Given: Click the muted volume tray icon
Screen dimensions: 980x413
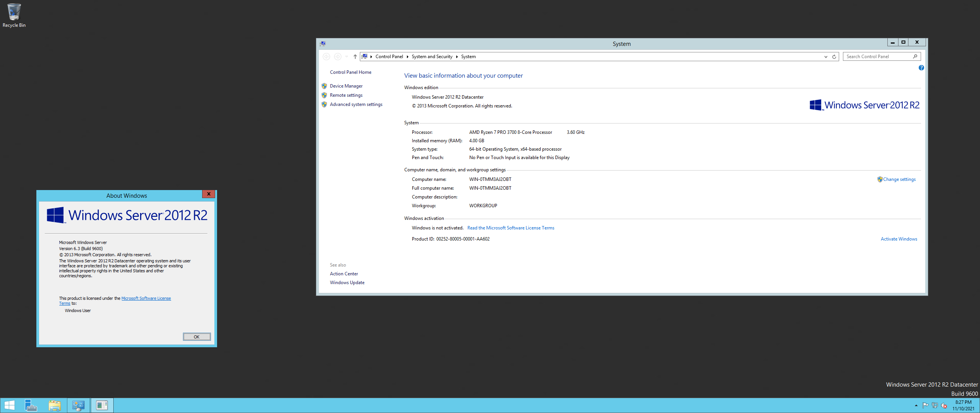Looking at the screenshot, I should pyautogui.click(x=944, y=405).
